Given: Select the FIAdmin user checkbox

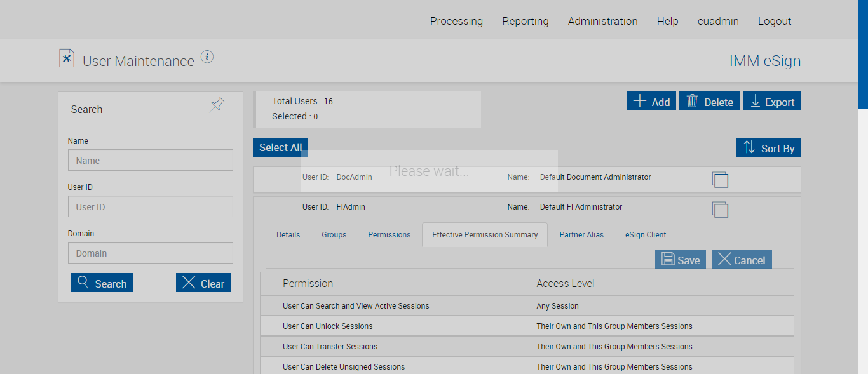Looking at the screenshot, I should pos(721,210).
